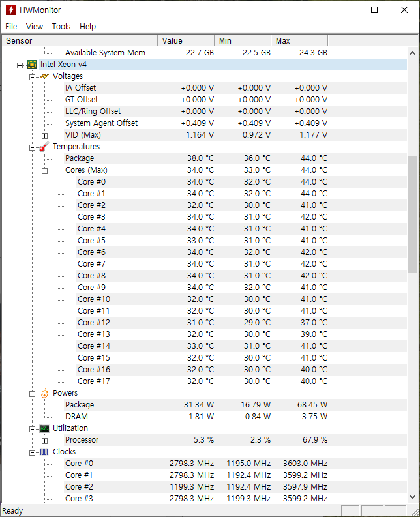Expand the Processor utilization node
Image resolution: width=420 pixels, height=517 pixels.
tap(44, 441)
